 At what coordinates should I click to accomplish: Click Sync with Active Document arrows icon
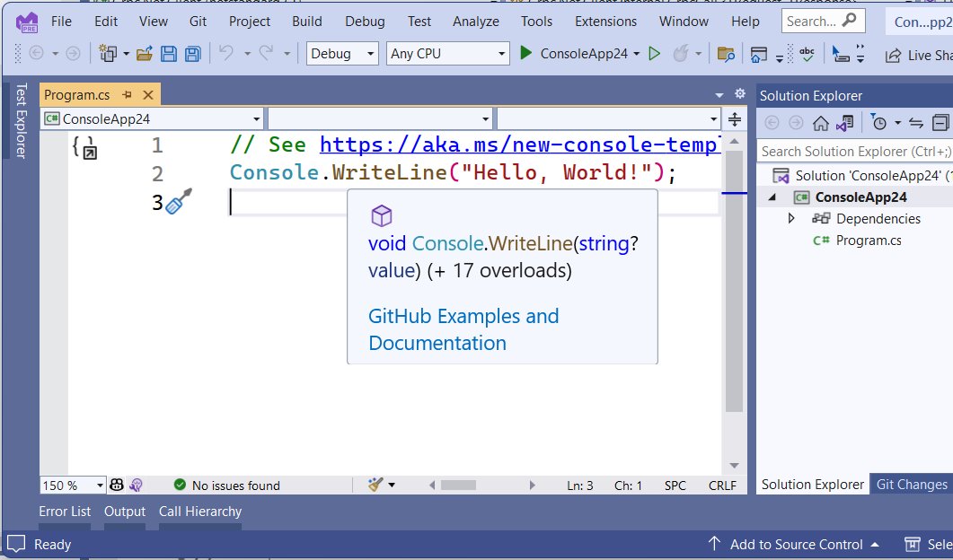pyautogui.click(x=916, y=123)
